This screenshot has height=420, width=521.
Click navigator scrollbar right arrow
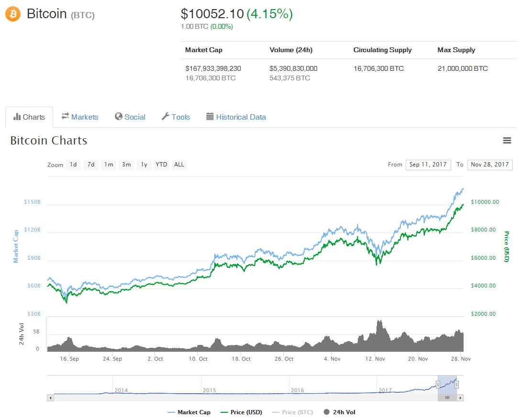(x=460, y=398)
